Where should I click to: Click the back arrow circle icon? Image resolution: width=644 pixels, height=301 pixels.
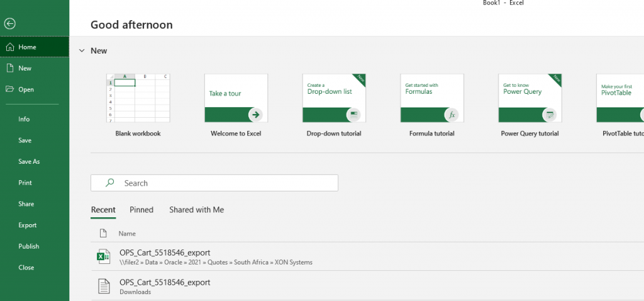[x=9, y=24]
